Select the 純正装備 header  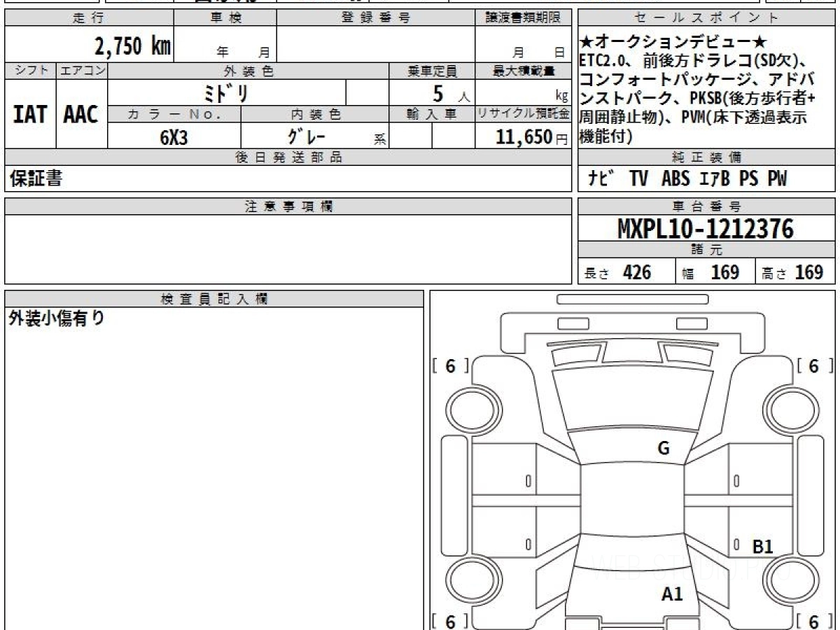[x=707, y=157]
